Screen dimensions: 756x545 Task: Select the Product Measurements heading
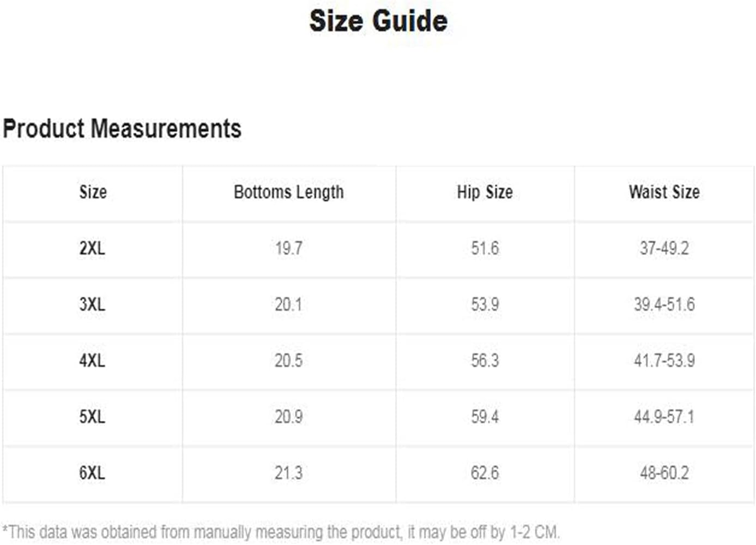click(122, 129)
